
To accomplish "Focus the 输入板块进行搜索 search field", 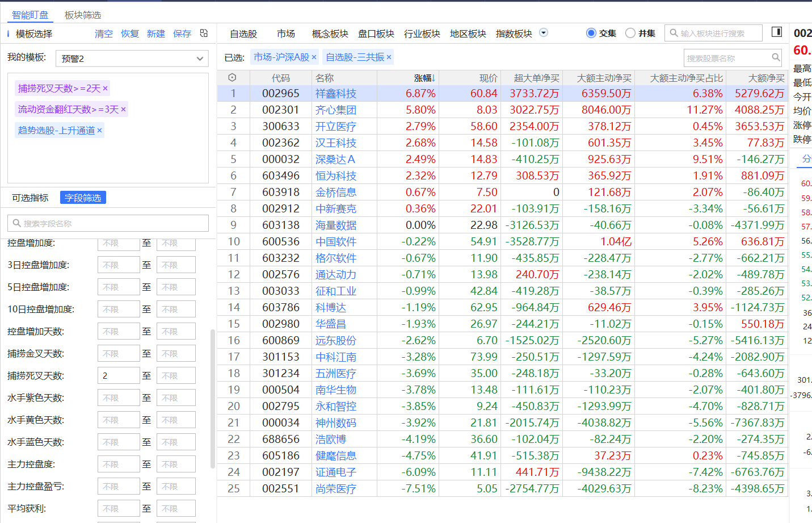I will point(713,33).
